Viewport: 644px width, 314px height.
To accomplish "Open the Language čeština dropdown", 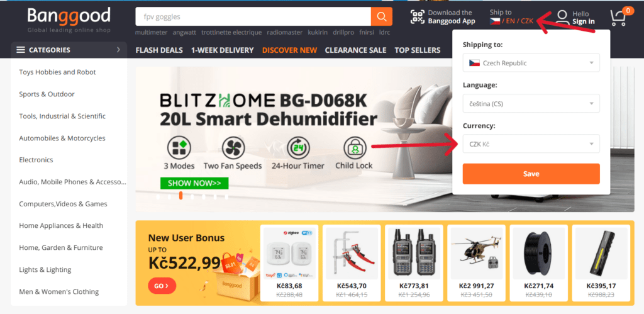I will (531, 104).
